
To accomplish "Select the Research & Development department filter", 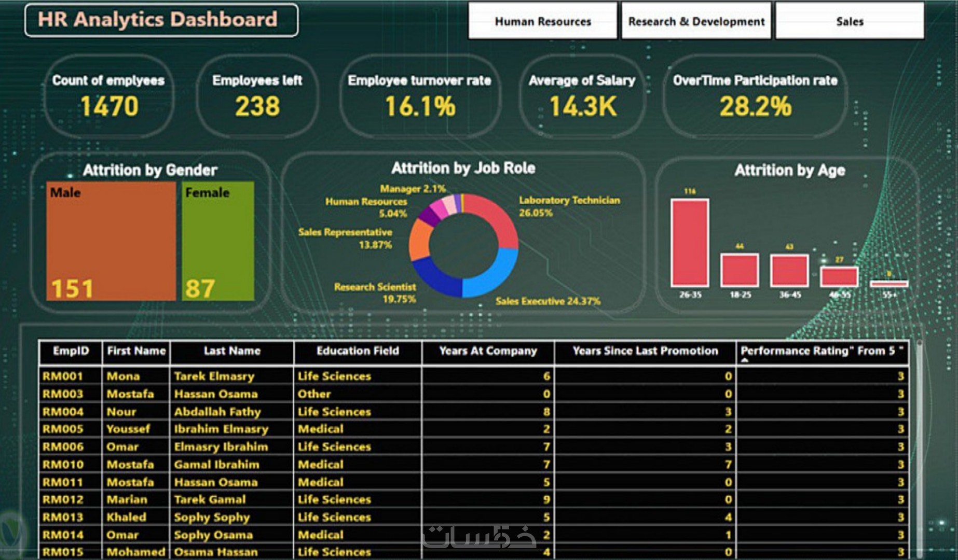I will tap(696, 21).
